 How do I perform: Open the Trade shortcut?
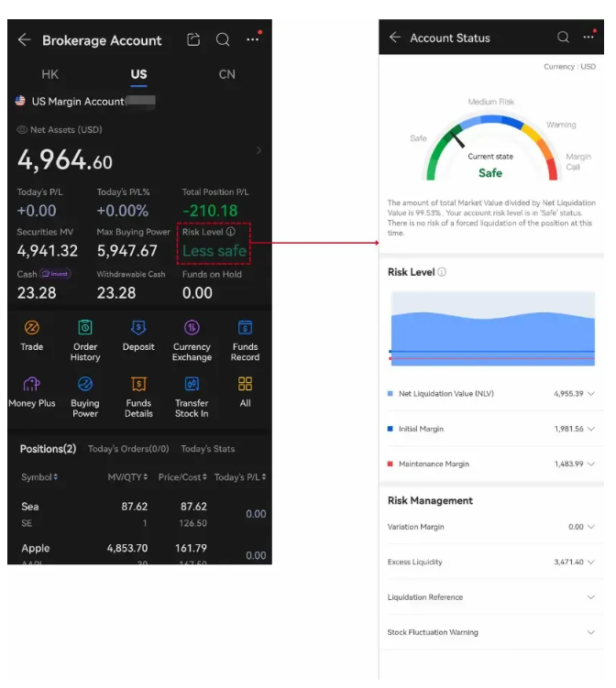[31, 335]
